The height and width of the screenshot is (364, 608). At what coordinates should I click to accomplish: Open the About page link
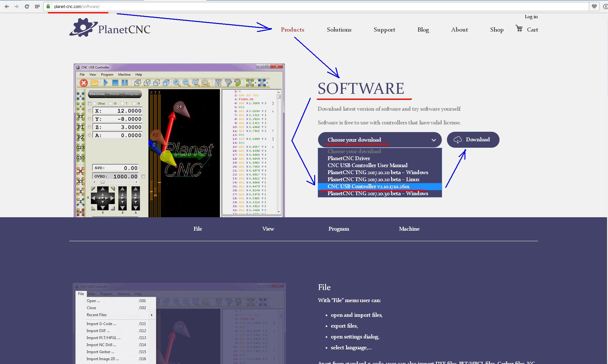point(459,30)
